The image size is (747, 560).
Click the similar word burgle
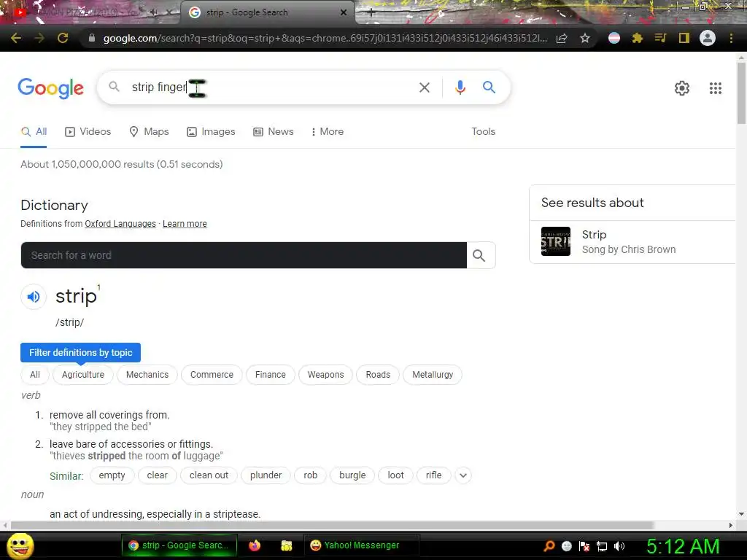[x=352, y=475]
